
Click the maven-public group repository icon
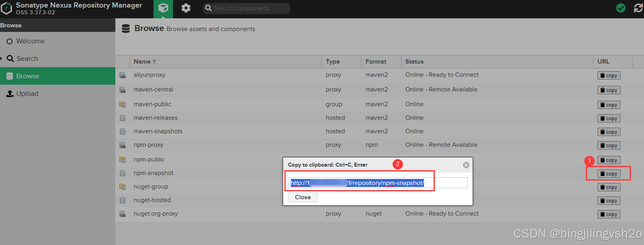point(123,105)
